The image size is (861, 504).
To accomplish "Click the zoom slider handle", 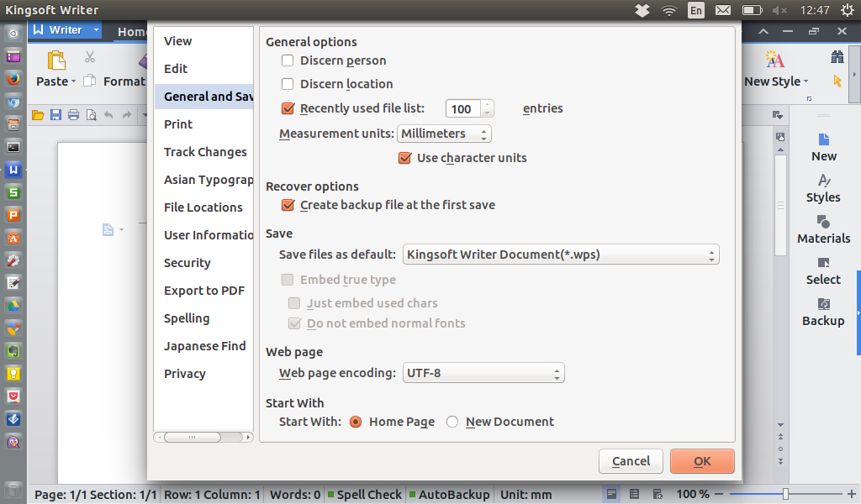I will point(785,494).
